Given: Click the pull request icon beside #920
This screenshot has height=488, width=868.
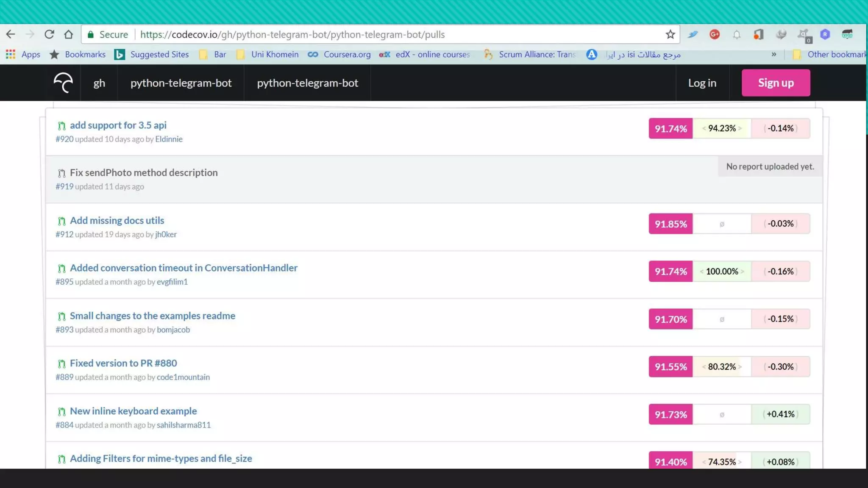Looking at the screenshot, I should click(x=61, y=126).
